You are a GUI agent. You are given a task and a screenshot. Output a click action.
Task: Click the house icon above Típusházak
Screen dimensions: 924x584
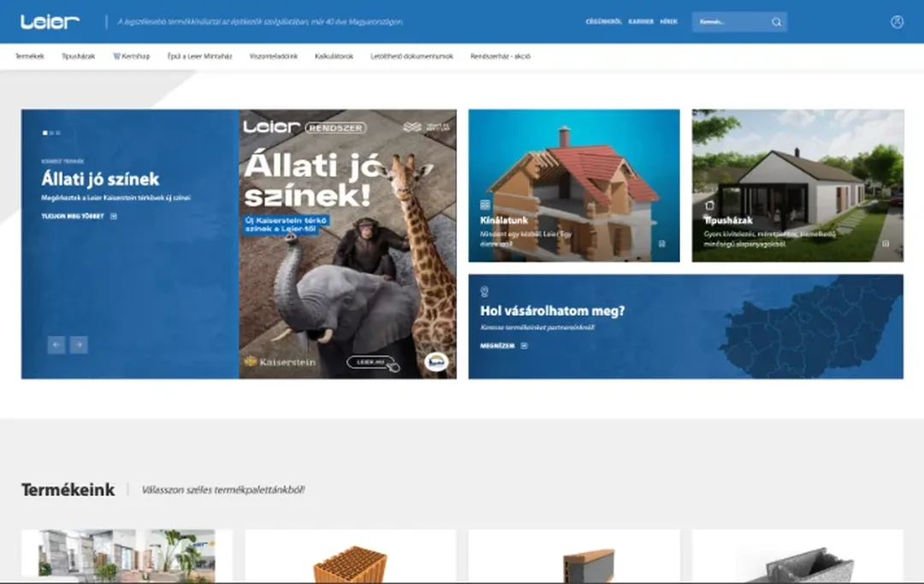click(x=709, y=205)
